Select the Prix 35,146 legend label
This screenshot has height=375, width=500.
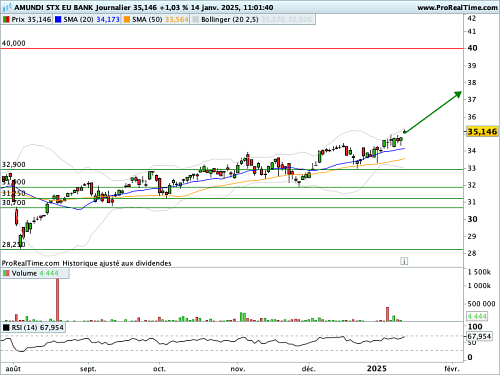point(31,20)
